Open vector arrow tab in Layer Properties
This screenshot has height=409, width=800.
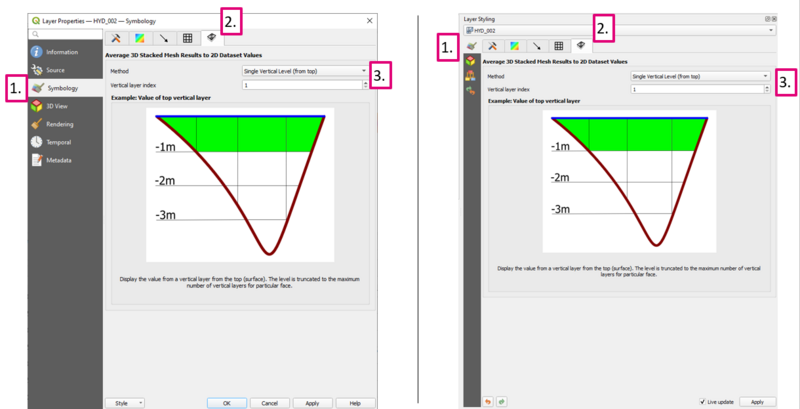pos(164,38)
